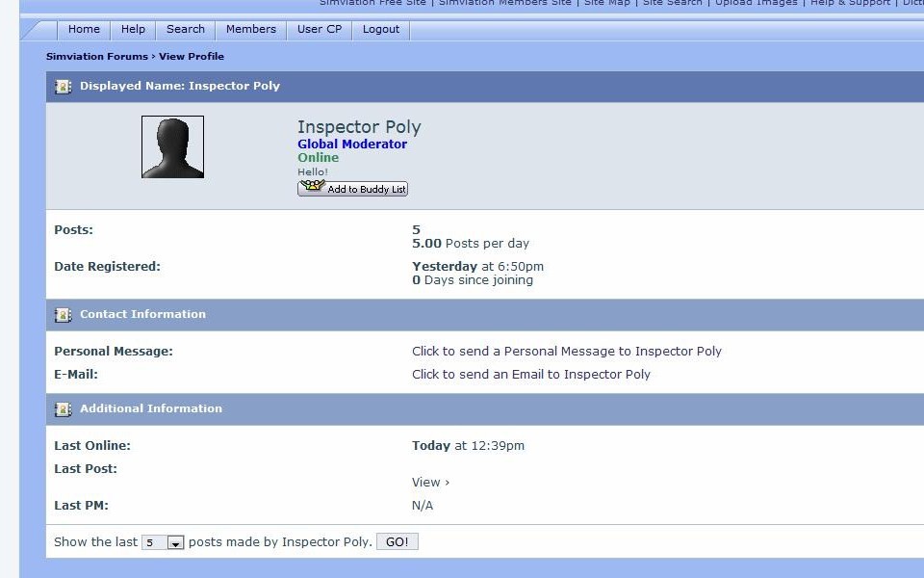Click the Logout tab

click(x=380, y=30)
